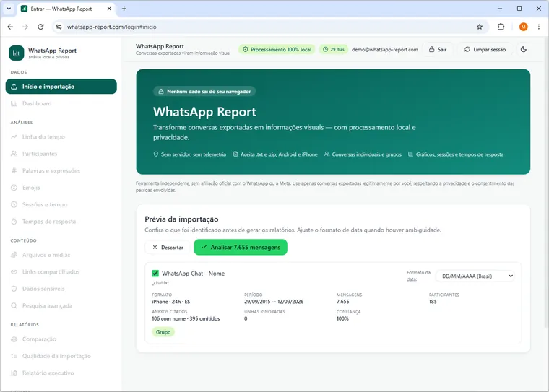Open the Formato da data dropdown
Viewport: 549px width, 392px height.
click(475, 276)
